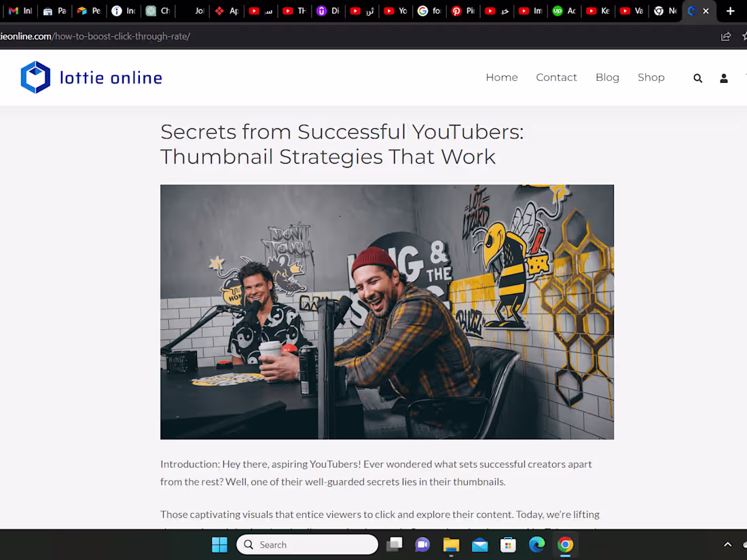Open Task View in the taskbar

click(x=394, y=544)
